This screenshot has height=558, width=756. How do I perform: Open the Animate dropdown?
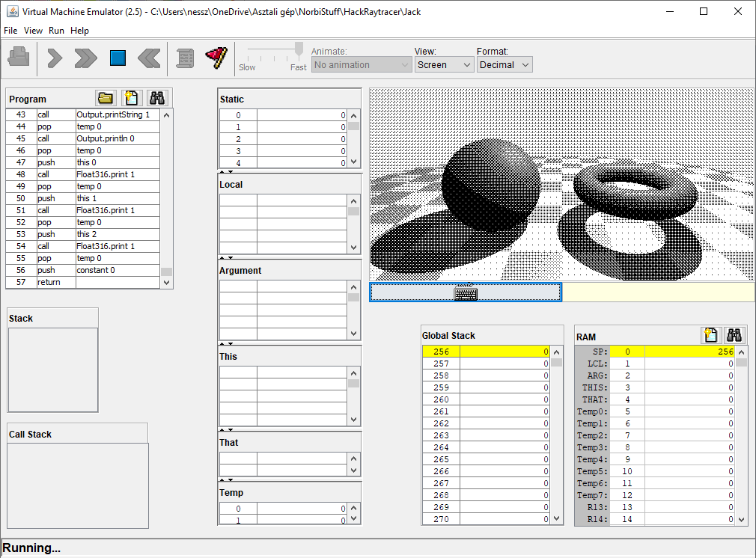pos(362,65)
